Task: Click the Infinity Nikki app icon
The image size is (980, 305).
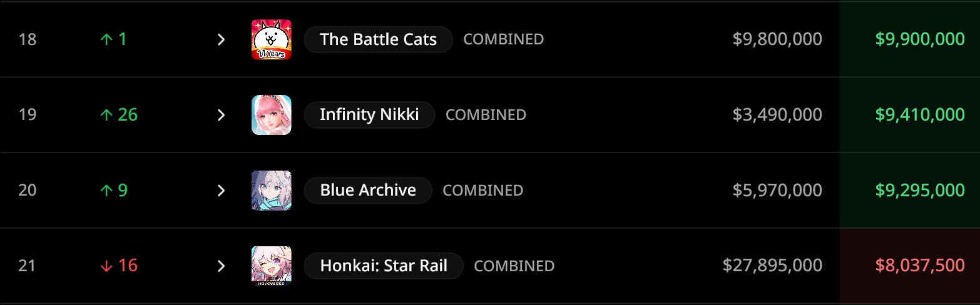Action: [271, 115]
